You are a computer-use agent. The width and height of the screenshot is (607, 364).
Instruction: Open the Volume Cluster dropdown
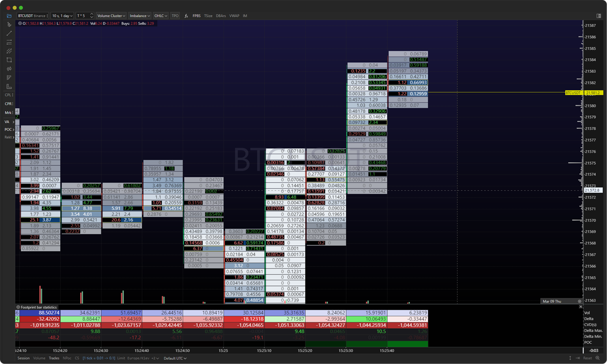point(111,16)
